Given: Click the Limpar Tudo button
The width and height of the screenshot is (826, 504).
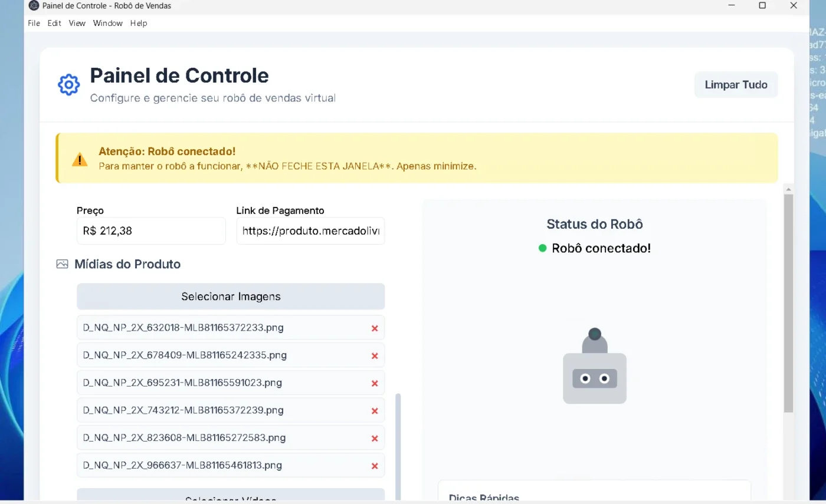Looking at the screenshot, I should tap(736, 84).
